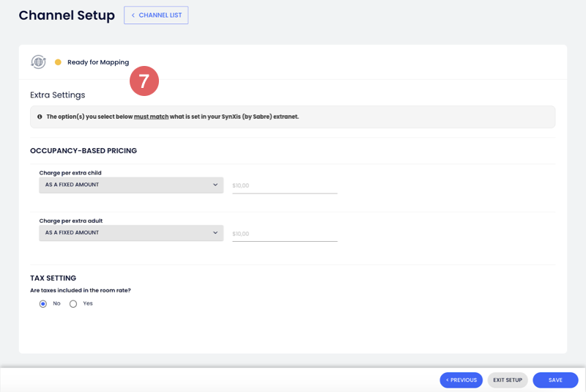Go back to the Channel List
Image resolution: width=586 pixels, height=392 pixels.
click(156, 15)
